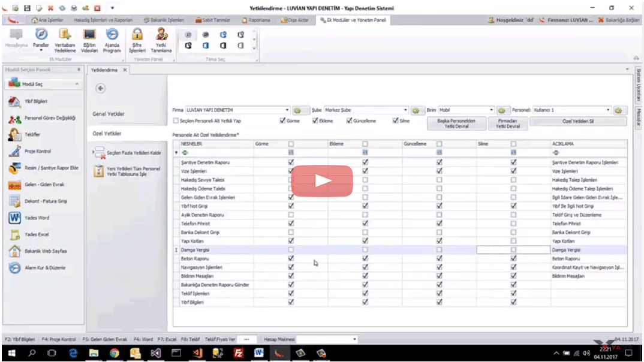644x362 pixels.
Task: Switch to the Raporlama ribbon tab
Action: tap(258, 20)
